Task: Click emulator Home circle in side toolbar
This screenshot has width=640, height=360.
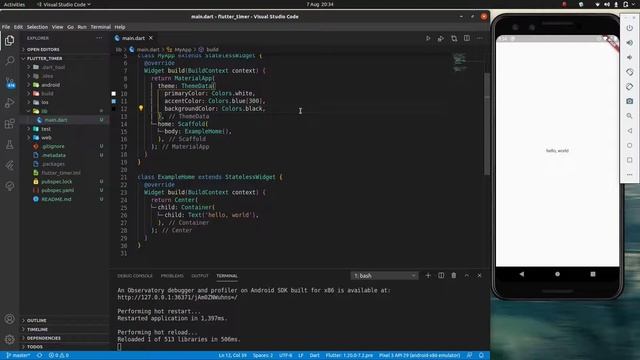Action: (x=629, y=145)
